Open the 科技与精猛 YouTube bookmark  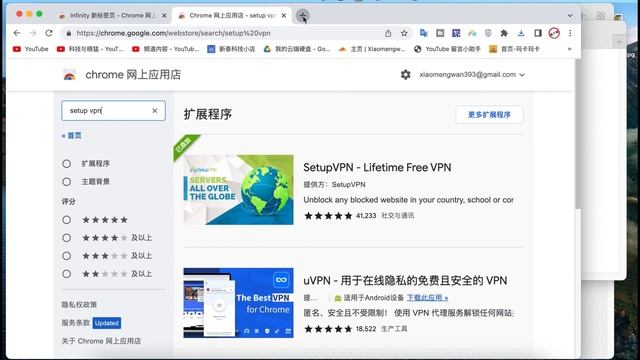coord(90,49)
